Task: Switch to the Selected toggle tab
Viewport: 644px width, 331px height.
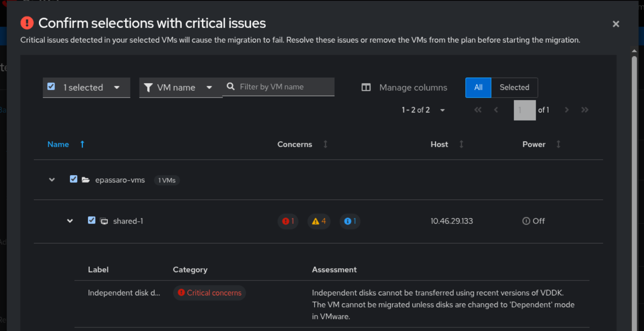Action: pos(514,88)
